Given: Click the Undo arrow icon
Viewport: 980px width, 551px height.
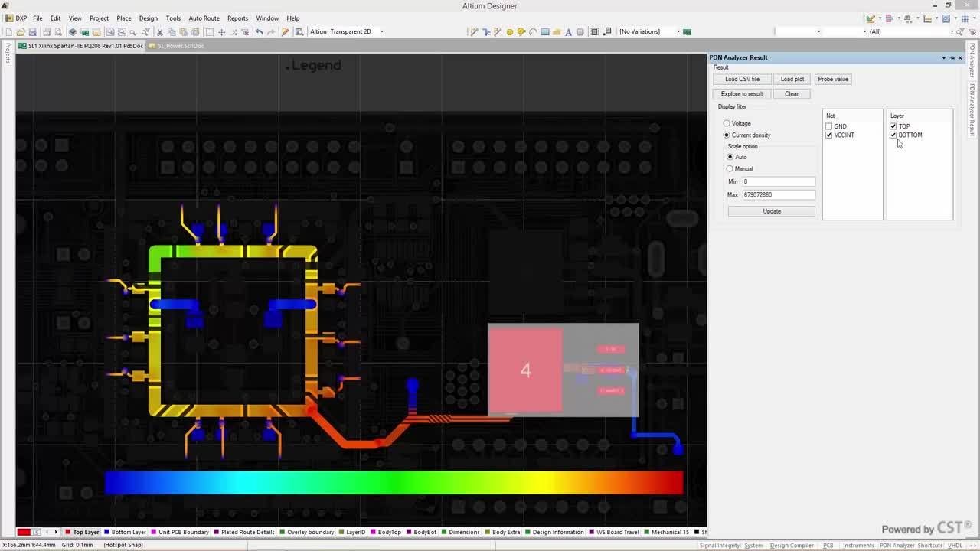Looking at the screenshot, I should [x=259, y=32].
